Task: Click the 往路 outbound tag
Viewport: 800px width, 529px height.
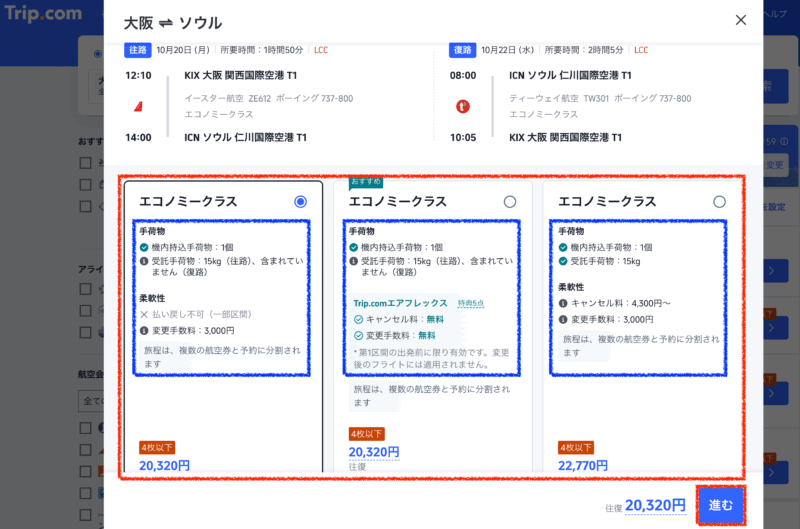Action: [138, 50]
